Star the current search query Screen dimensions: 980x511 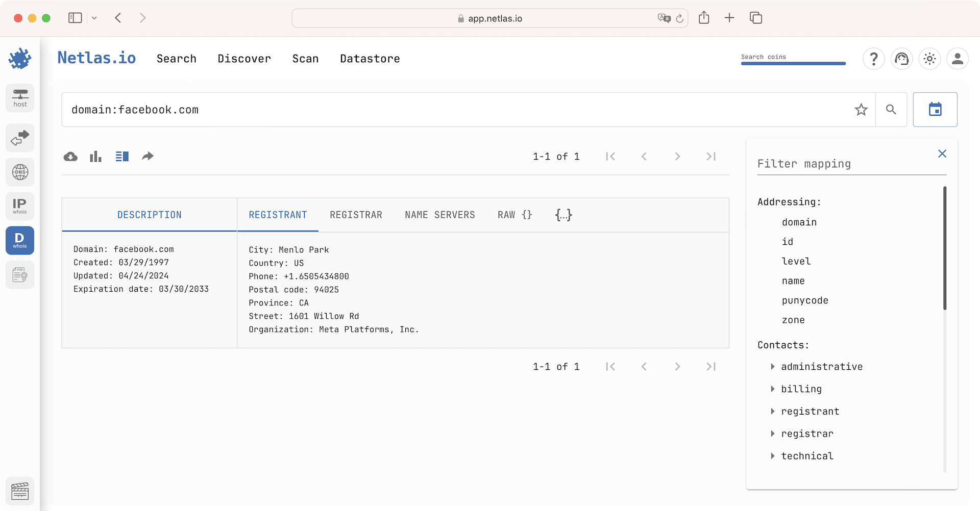click(861, 109)
